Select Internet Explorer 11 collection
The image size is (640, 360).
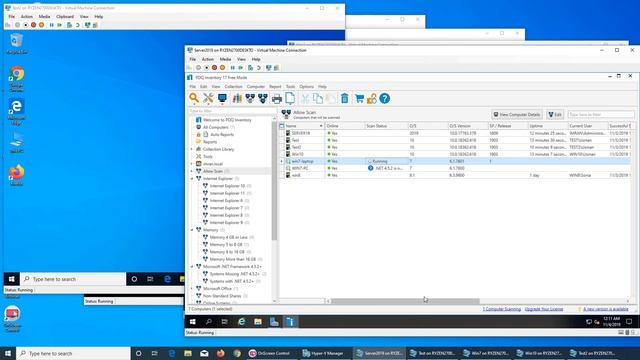pos(227,193)
